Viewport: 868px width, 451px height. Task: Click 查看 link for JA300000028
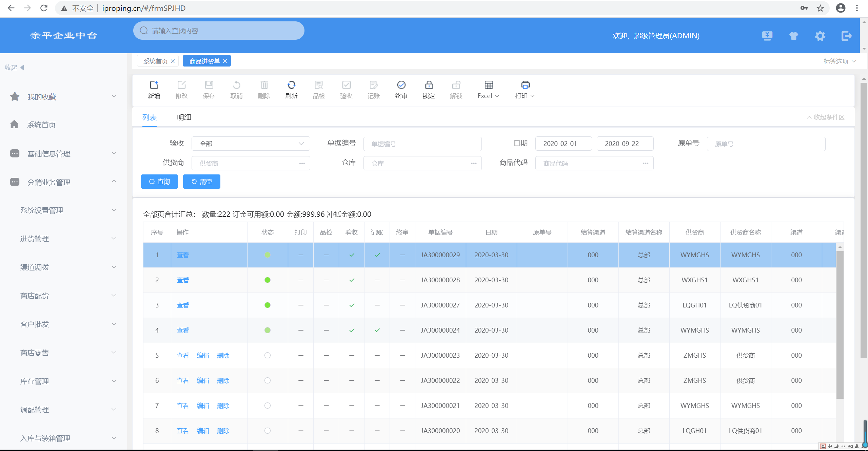(x=183, y=280)
